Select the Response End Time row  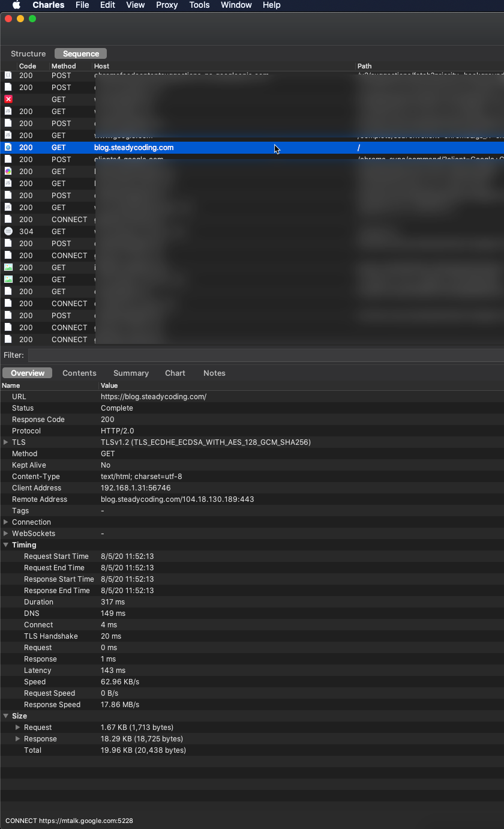252,591
